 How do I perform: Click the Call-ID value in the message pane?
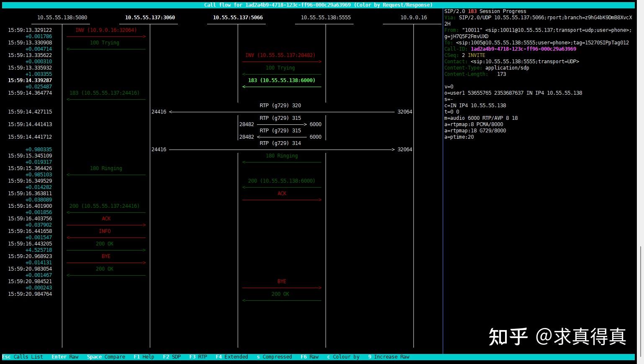point(523,49)
